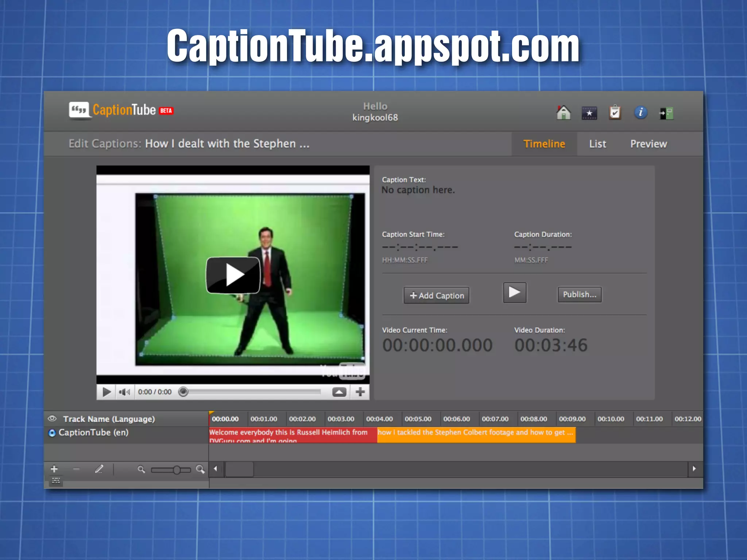Switch to the Timeline tab

click(x=544, y=144)
